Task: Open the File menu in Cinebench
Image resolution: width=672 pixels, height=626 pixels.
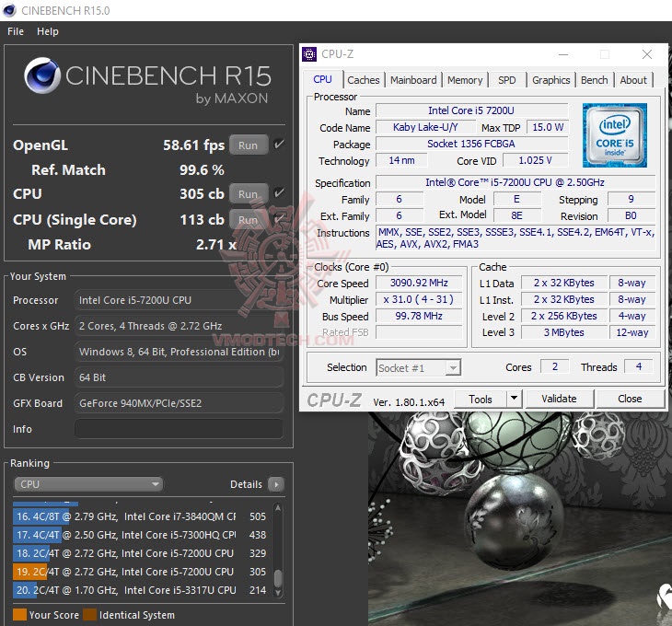Action: pos(16,31)
